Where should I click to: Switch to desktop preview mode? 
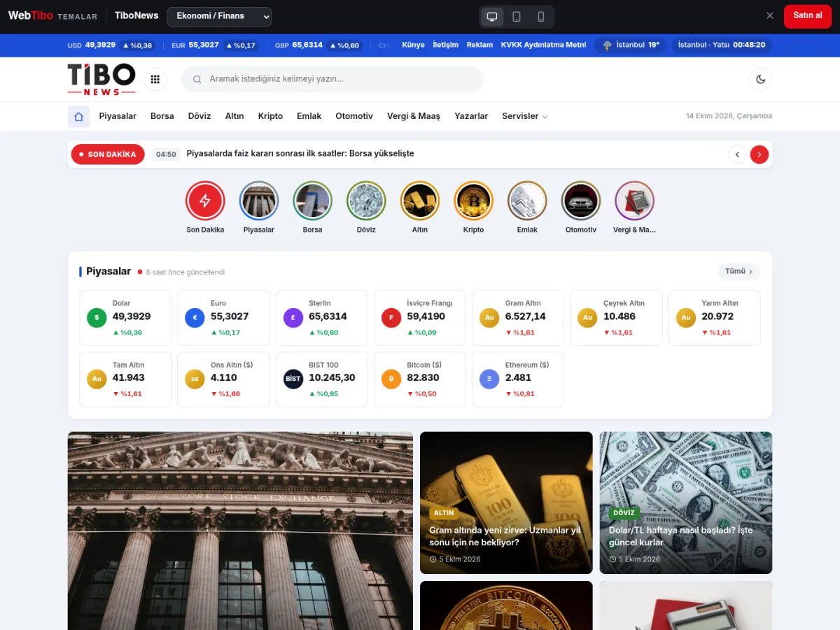(492, 17)
